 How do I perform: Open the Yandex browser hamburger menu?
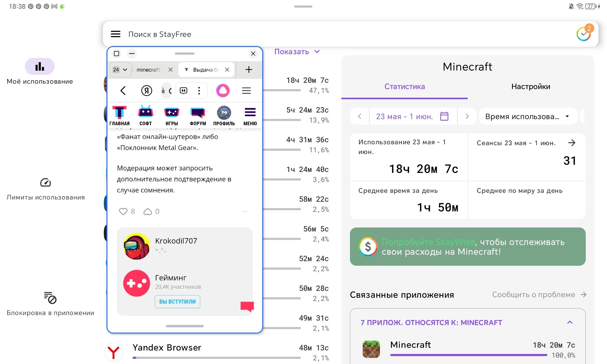tap(246, 90)
